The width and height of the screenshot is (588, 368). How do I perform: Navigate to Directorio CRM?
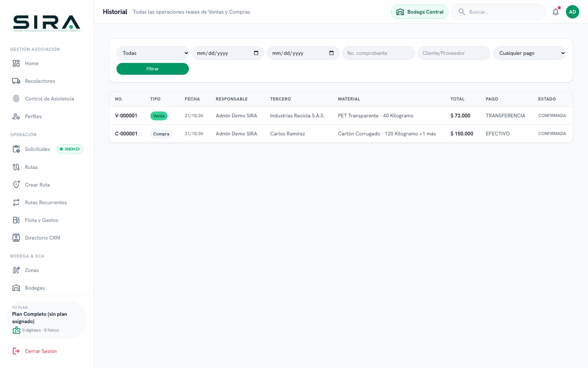[x=47, y=238]
